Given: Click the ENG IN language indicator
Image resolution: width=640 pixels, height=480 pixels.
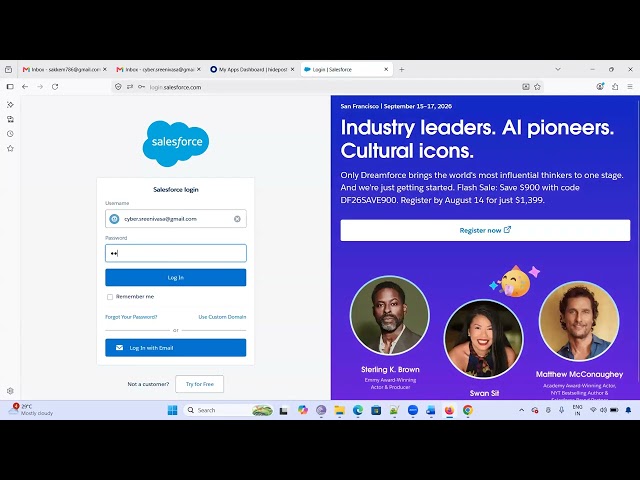Looking at the screenshot, I should pyautogui.click(x=577, y=410).
